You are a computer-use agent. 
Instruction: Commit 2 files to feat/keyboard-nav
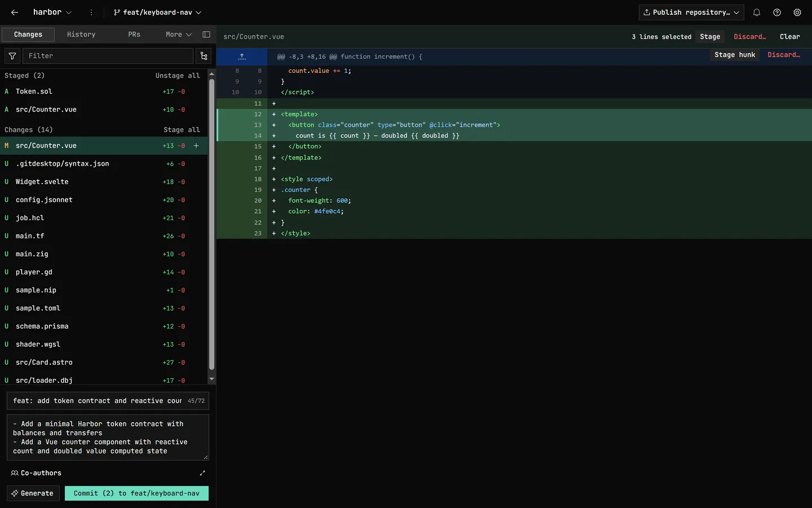click(x=136, y=493)
